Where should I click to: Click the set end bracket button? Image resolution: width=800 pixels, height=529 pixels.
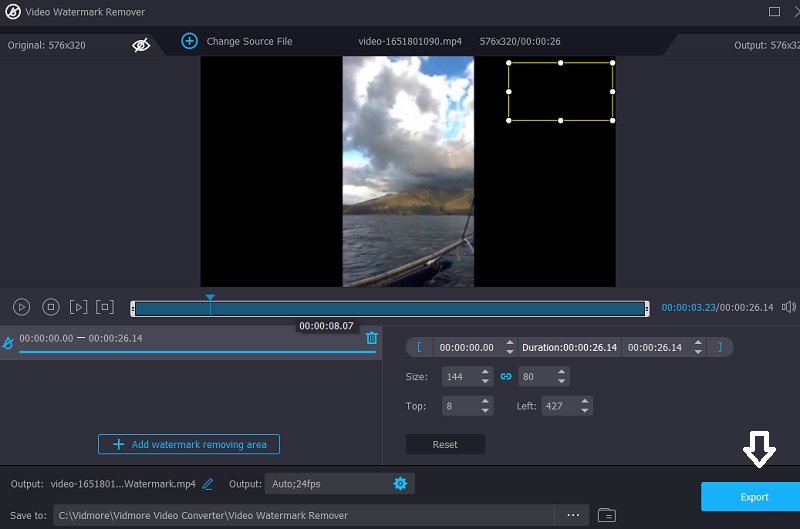pos(719,347)
